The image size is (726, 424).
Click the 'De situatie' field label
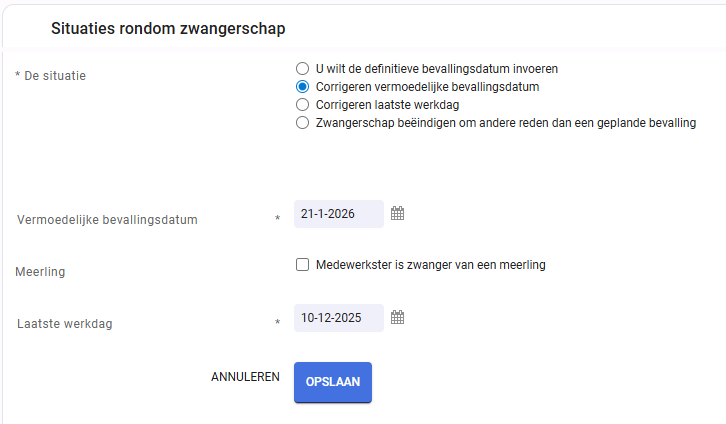55,76
